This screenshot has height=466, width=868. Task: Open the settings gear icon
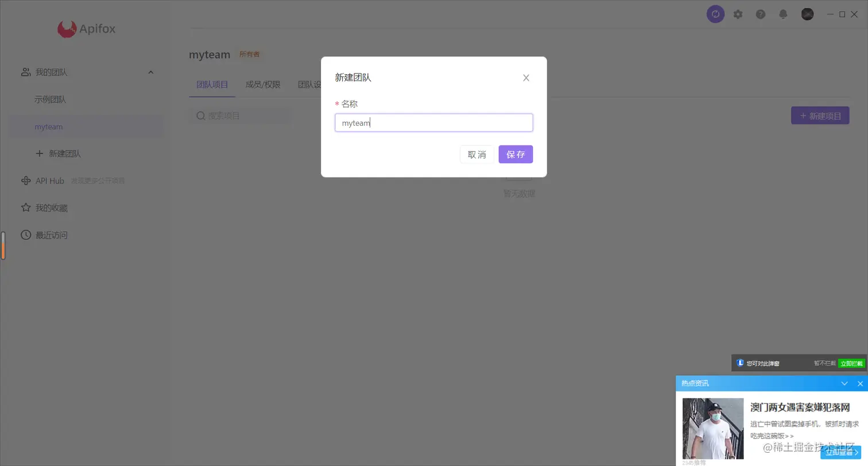tap(738, 14)
